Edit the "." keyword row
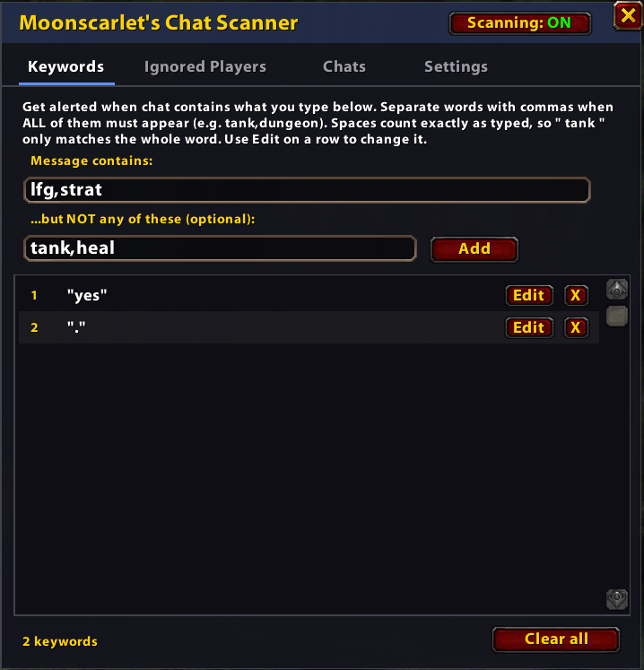The width and height of the screenshot is (644, 670). pyautogui.click(x=529, y=327)
